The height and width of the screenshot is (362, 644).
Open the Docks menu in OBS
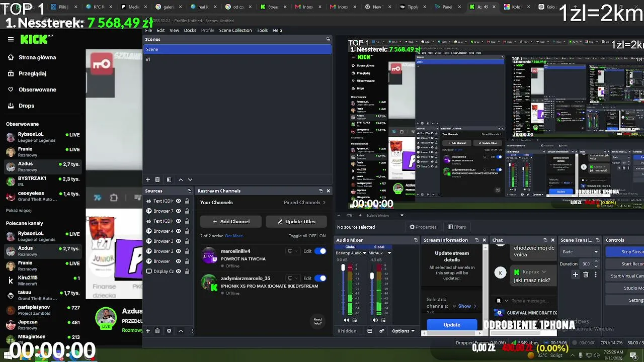190,30
